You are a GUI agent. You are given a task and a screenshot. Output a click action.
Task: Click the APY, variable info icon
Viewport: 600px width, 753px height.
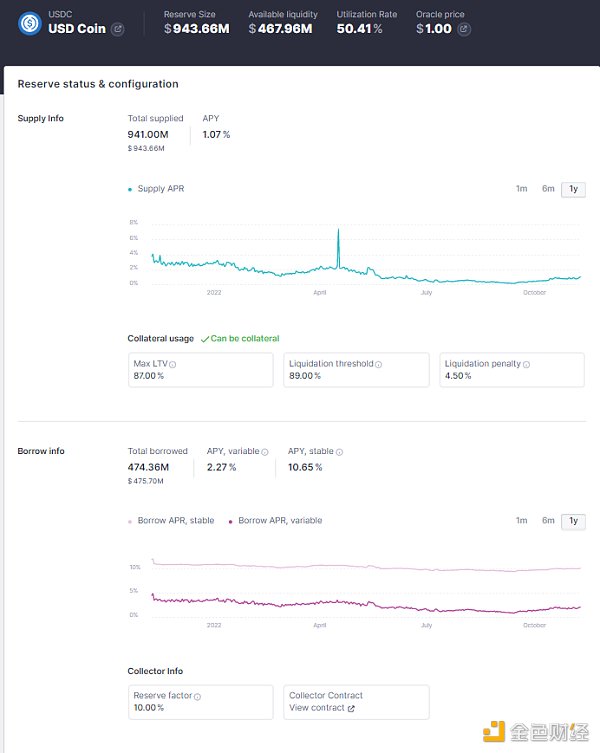point(265,452)
